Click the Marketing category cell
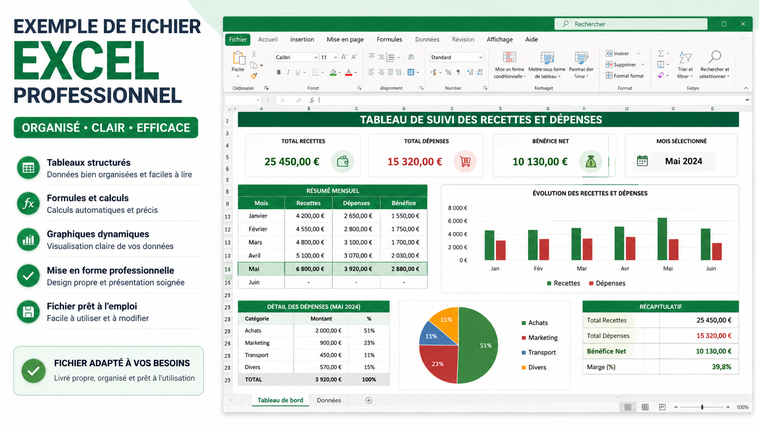The image size is (759, 427). (265, 343)
